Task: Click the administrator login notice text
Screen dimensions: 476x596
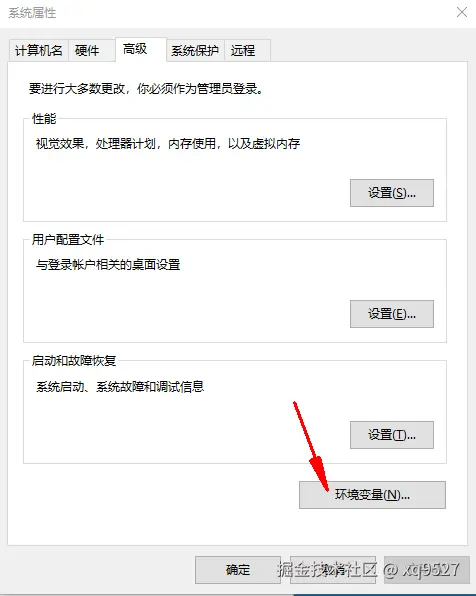Action: (x=146, y=89)
